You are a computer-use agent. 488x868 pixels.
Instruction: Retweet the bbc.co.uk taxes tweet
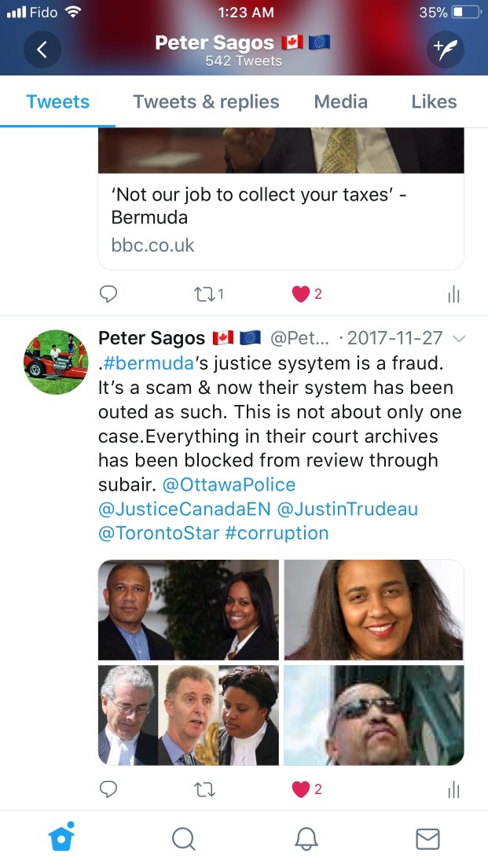(205, 294)
